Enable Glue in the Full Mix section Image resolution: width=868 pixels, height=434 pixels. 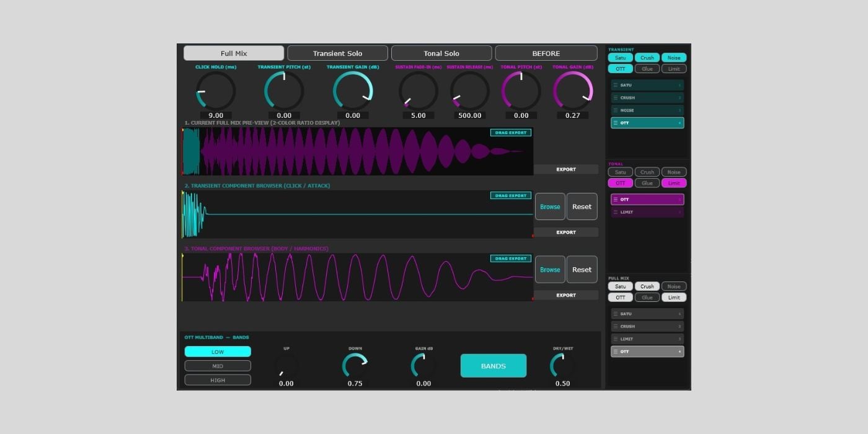pyautogui.click(x=647, y=298)
